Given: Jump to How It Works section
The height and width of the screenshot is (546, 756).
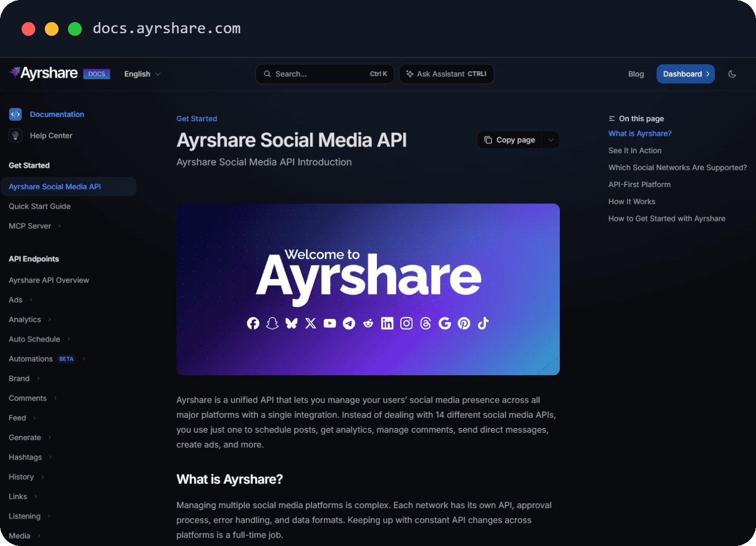Looking at the screenshot, I should (x=632, y=201).
